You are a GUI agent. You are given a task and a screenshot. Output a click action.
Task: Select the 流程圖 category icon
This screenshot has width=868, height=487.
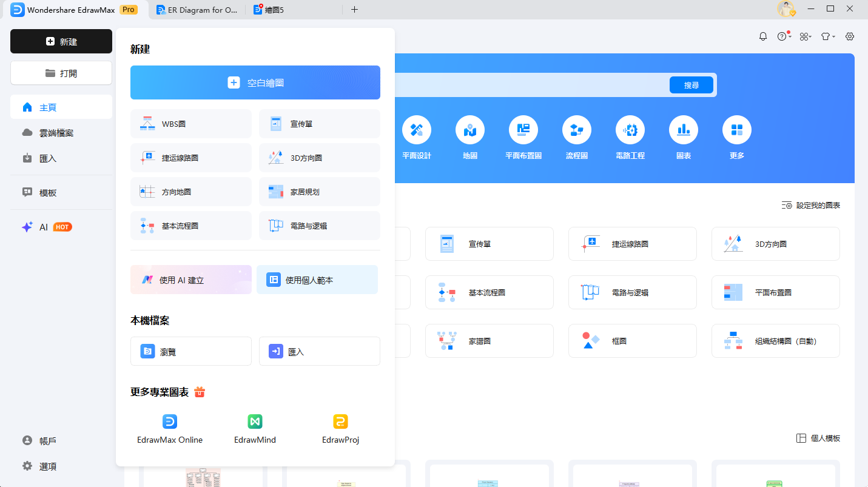pyautogui.click(x=577, y=130)
